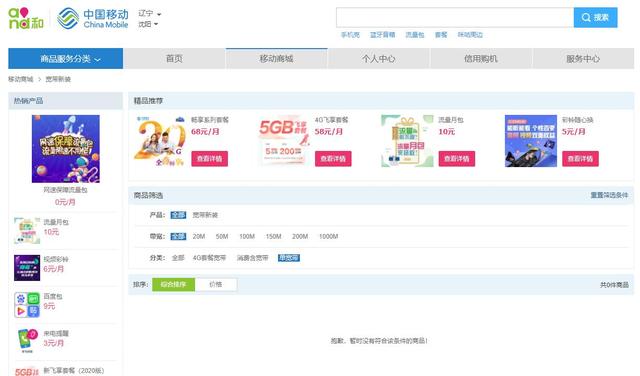
Task: Open the 视频彩铃 sidebar product icon
Action: [27, 268]
